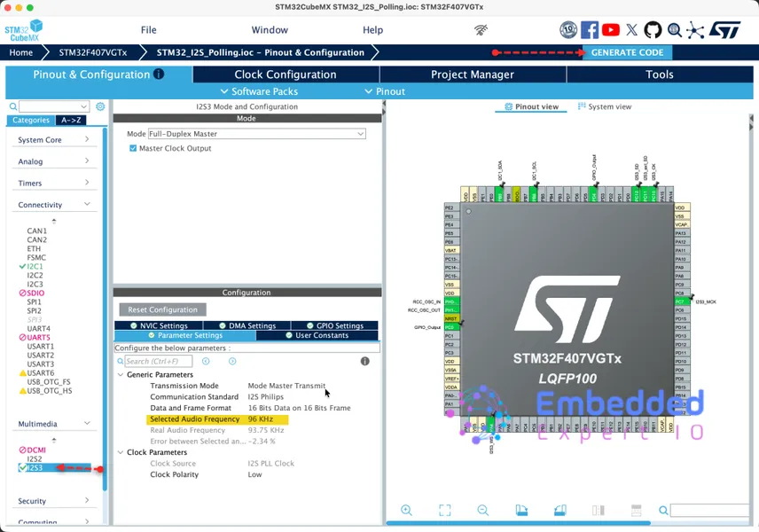Click the pin search magnifier icon
This screenshot has height=532, width=759.
[x=663, y=510]
